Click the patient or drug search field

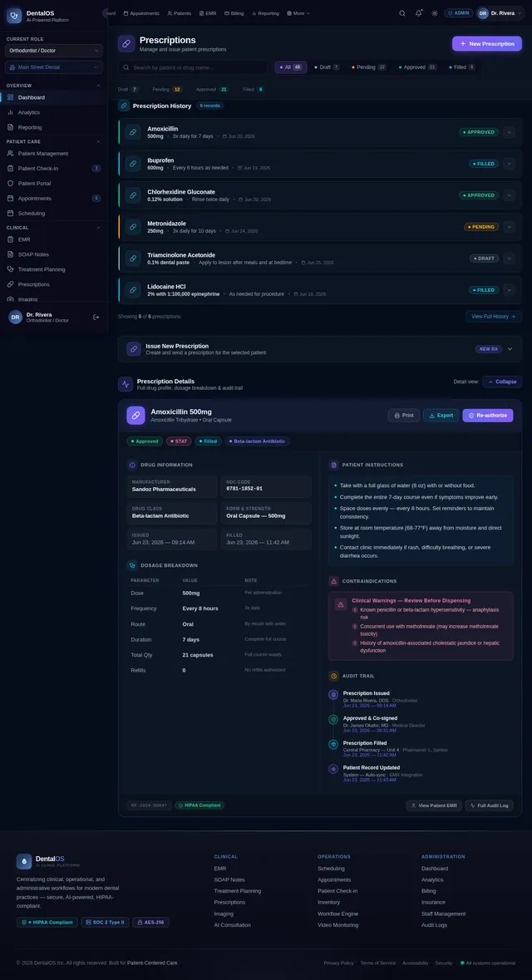[193, 67]
